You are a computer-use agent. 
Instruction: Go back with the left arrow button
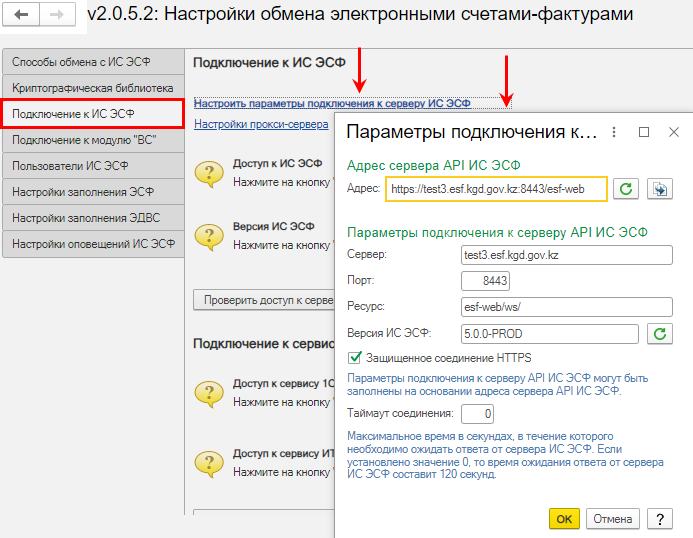pos(21,15)
